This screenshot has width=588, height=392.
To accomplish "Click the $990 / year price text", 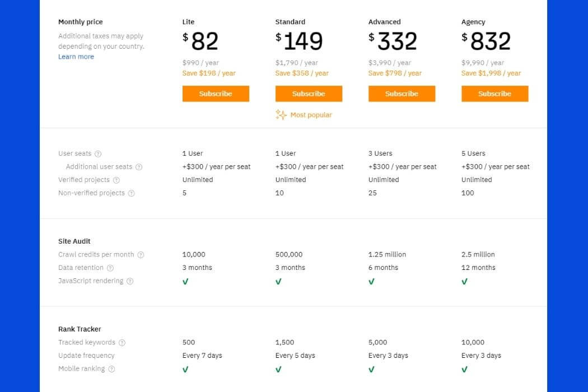I will (200, 63).
